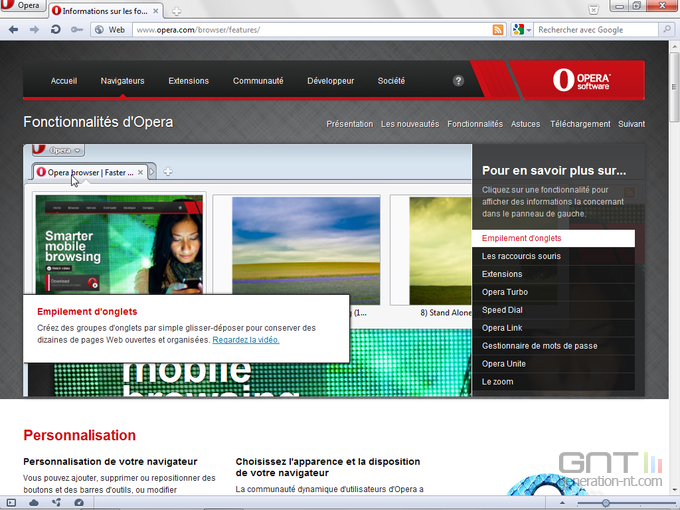Go forward with the forward arrow
Image resolution: width=680 pixels, height=510 pixels.
click(34, 29)
